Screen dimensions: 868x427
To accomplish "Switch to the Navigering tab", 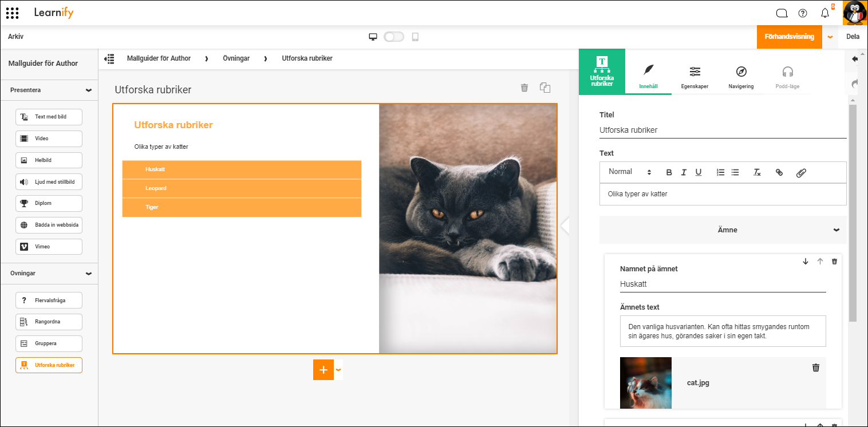I will tap(741, 78).
